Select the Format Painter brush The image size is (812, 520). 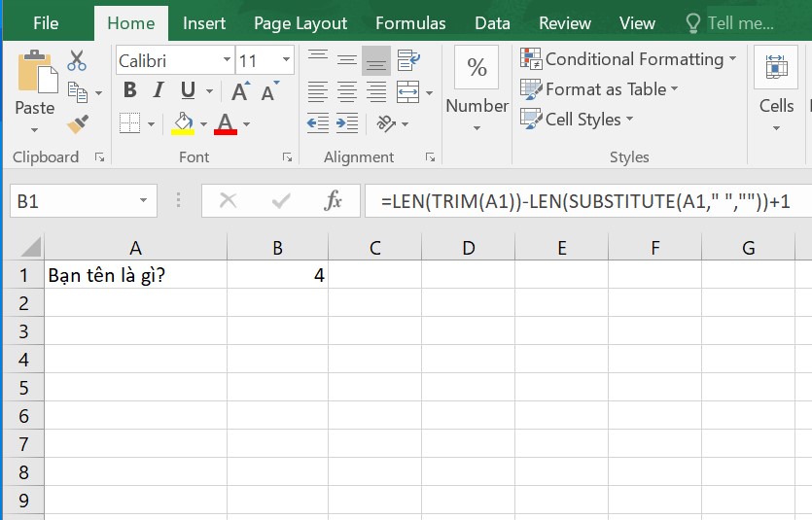[x=78, y=124]
